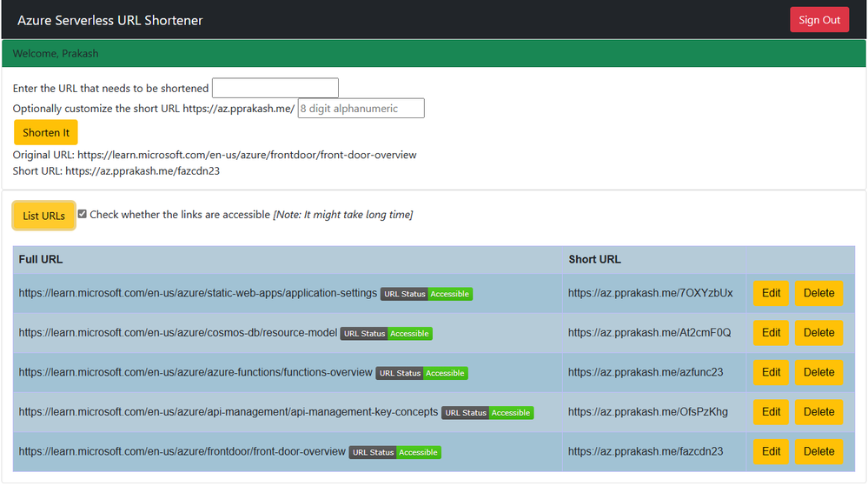Delete the functions-overview URL row
Screen dimensions: 868x486
point(818,372)
